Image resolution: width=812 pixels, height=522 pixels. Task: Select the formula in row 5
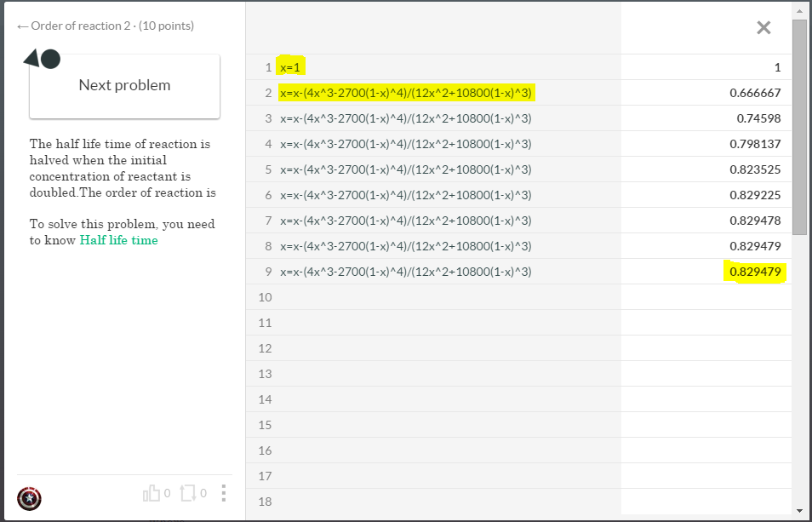pyautogui.click(x=406, y=169)
